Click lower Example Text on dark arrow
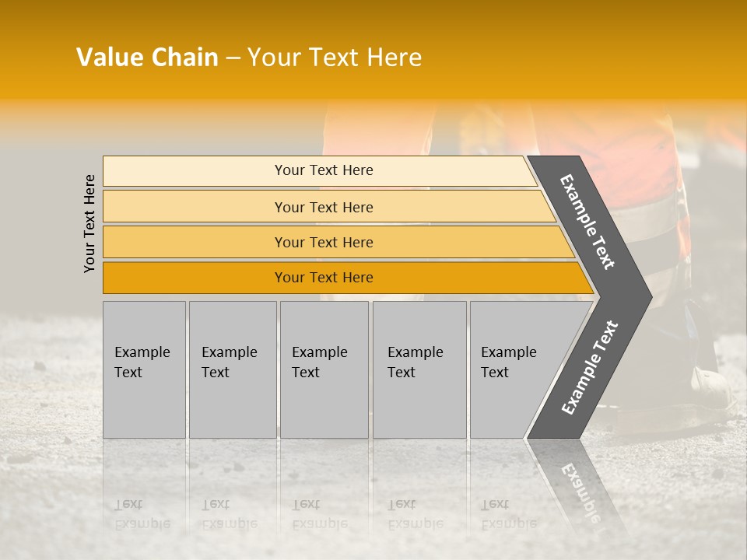Image resolution: width=747 pixels, height=560 pixels. click(589, 367)
